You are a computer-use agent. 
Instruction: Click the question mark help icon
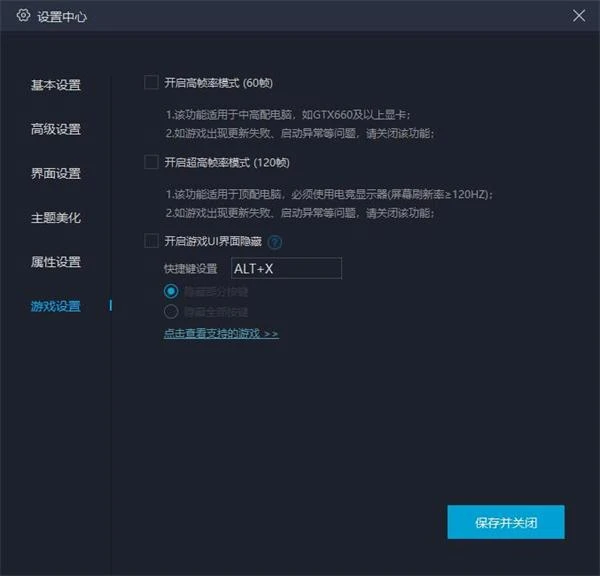click(275, 242)
